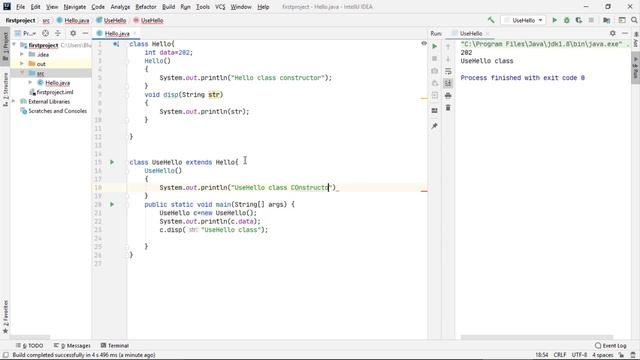
Task: Hide the Run tool window via minus icon
Action: coord(625,33)
